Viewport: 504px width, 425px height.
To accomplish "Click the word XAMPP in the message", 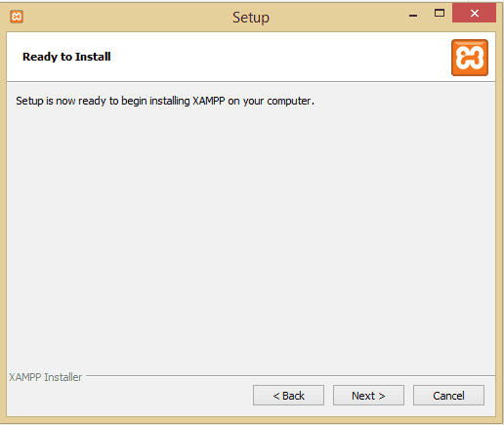I will pos(209,101).
